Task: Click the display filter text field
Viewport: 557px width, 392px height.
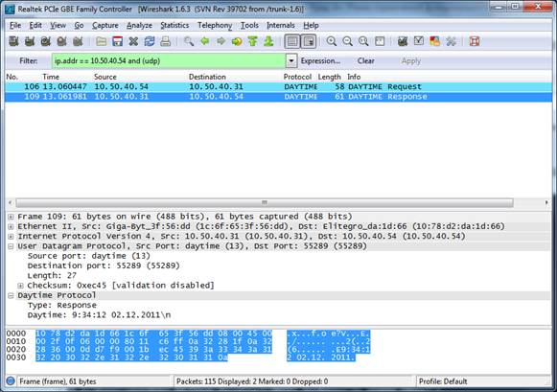Action: [169, 61]
